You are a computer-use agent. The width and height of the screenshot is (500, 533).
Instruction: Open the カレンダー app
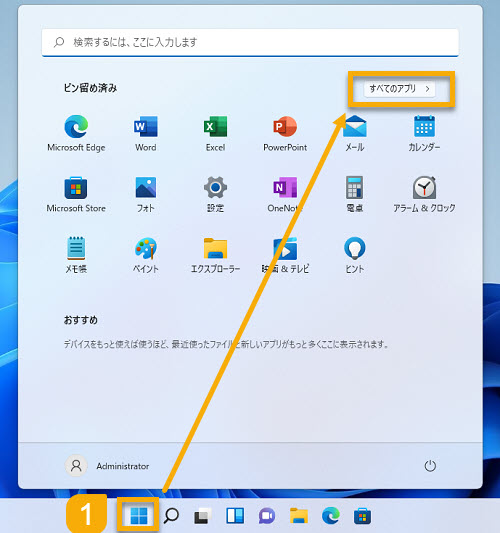click(424, 133)
